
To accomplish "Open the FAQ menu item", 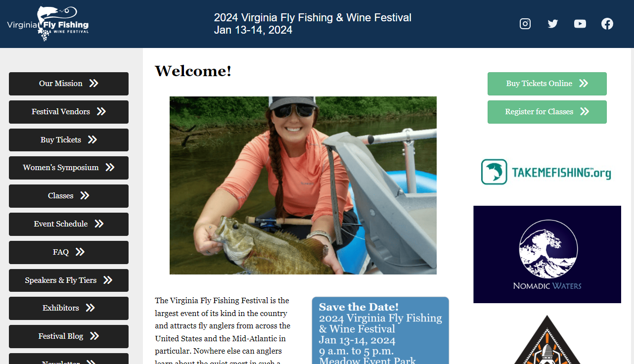I will pyautogui.click(x=69, y=252).
